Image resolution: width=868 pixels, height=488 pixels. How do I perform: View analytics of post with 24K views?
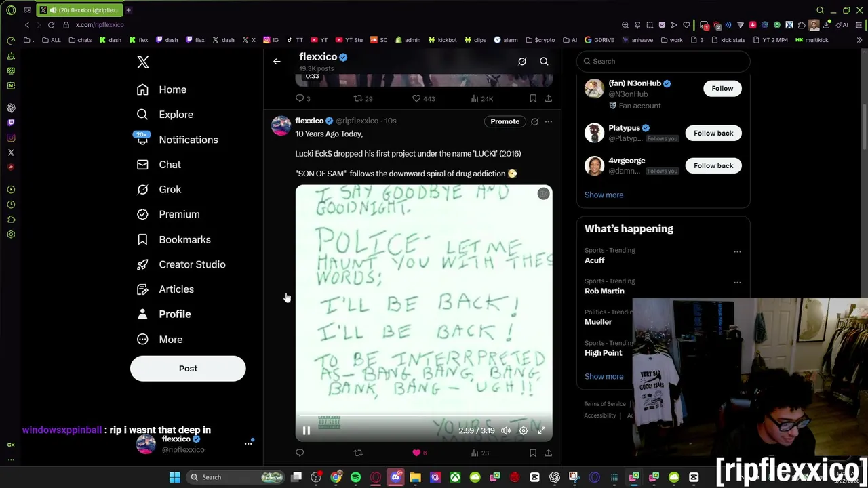pos(481,99)
